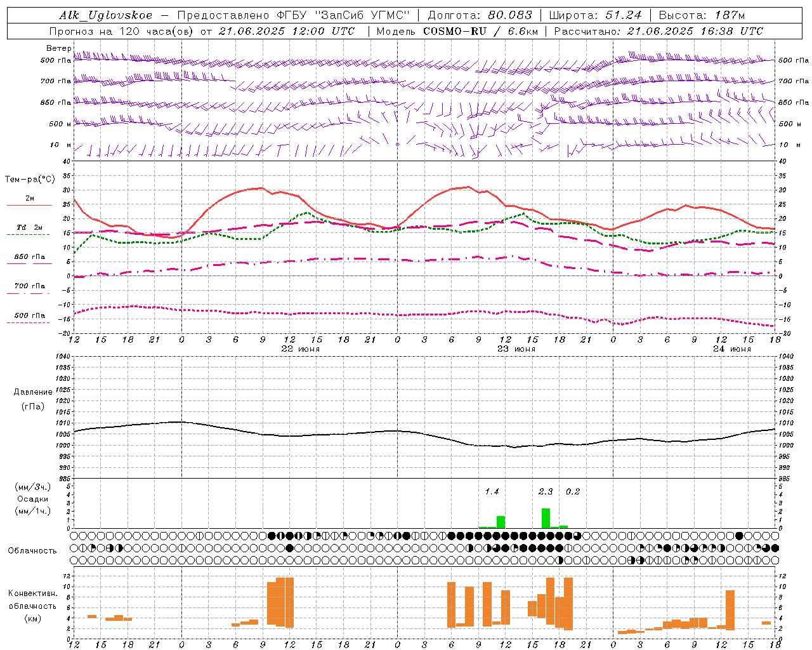
Task: Click the model name COSMO-RU / 6.6км
Action: tap(480, 31)
